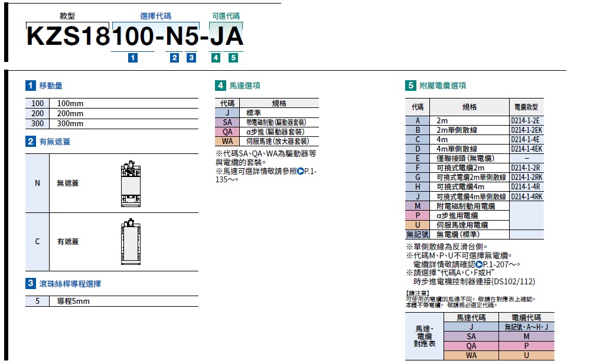Click the number 4 badge beside 馬達選項 heading
Image resolution: width=590 pixels, height=364 pixels.
(x=220, y=86)
